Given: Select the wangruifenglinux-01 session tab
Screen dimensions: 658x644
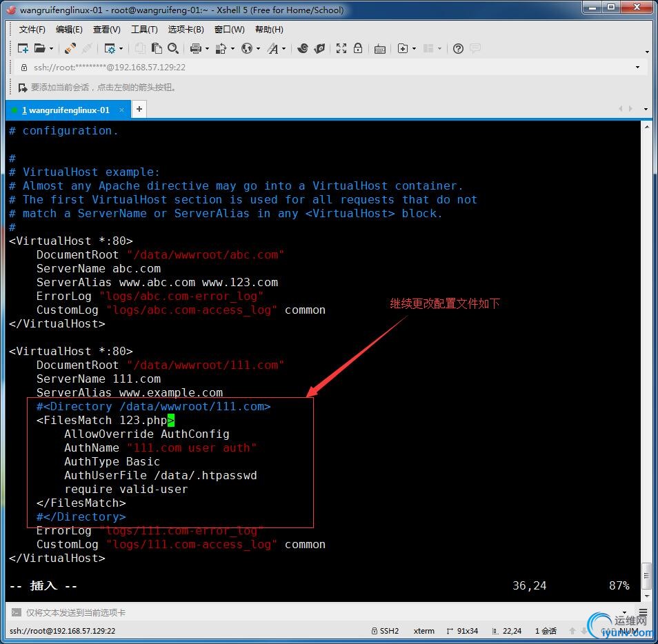Looking at the screenshot, I should click(x=66, y=110).
